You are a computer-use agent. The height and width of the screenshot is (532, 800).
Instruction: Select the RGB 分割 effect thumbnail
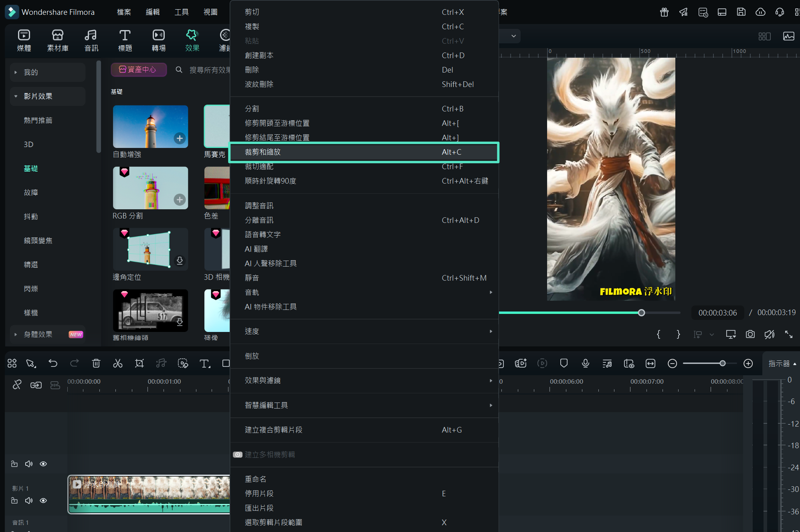(150, 188)
